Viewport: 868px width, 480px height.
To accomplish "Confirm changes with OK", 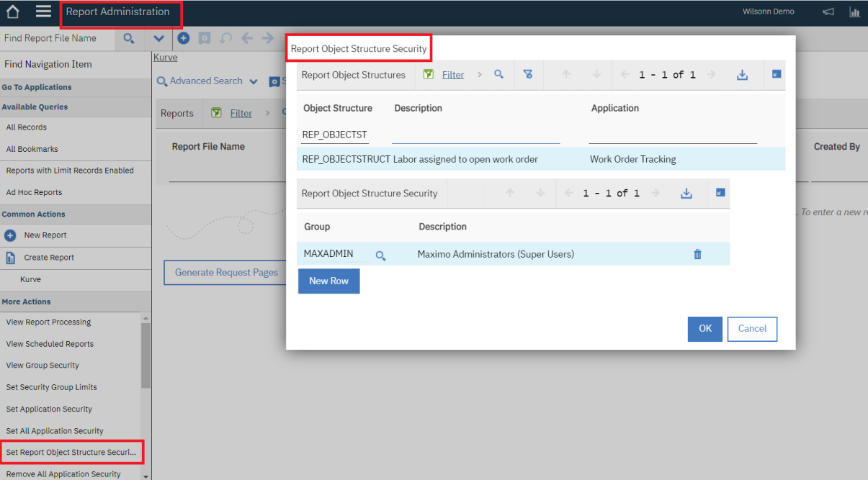I will (704, 329).
